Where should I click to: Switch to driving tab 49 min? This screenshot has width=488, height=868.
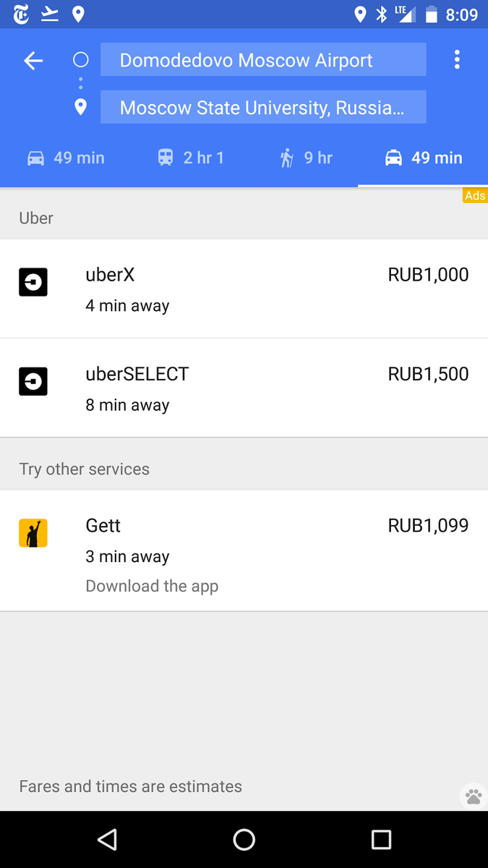pos(67,158)
